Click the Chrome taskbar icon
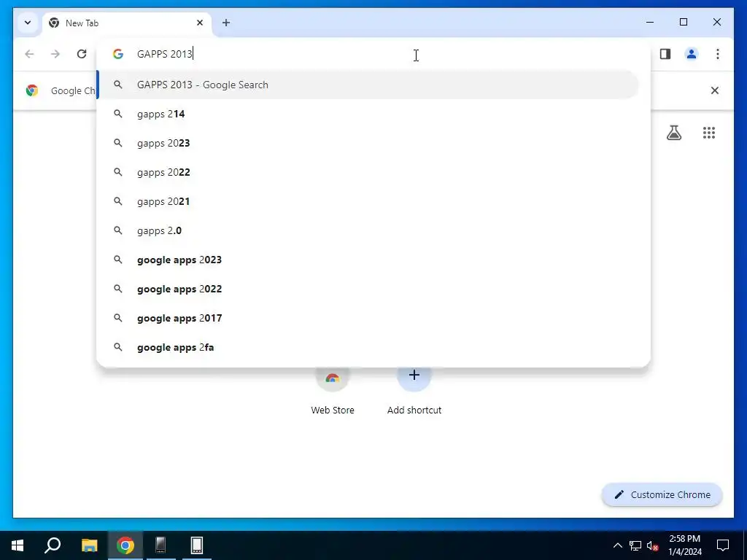Screen dimensions: 747x560 [125, 545]
